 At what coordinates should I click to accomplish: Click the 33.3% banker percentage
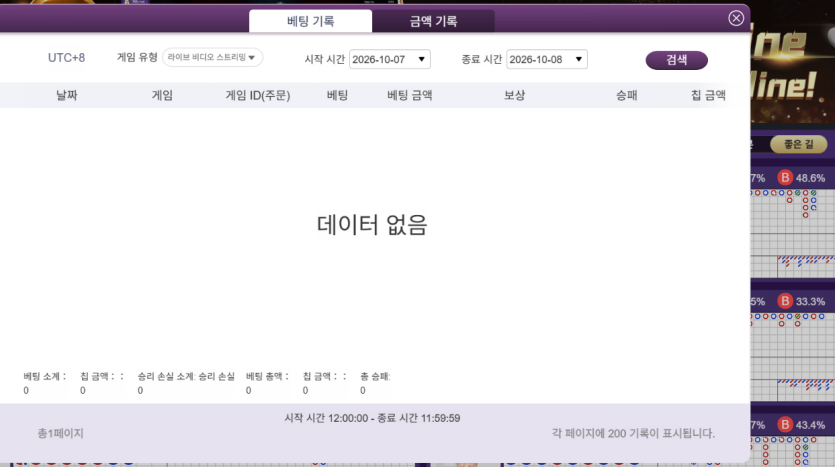point(810,301)
